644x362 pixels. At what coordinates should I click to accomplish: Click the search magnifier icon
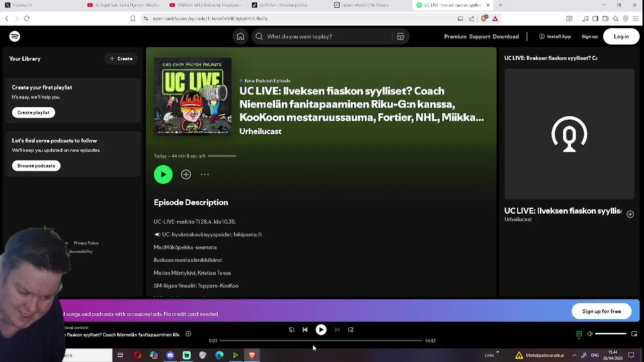(259, 36)
